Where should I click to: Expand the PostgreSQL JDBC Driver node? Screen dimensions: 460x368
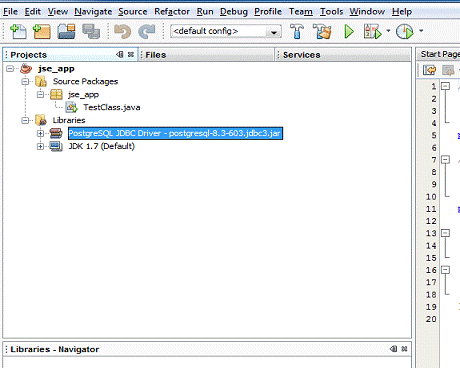point(40,134)
